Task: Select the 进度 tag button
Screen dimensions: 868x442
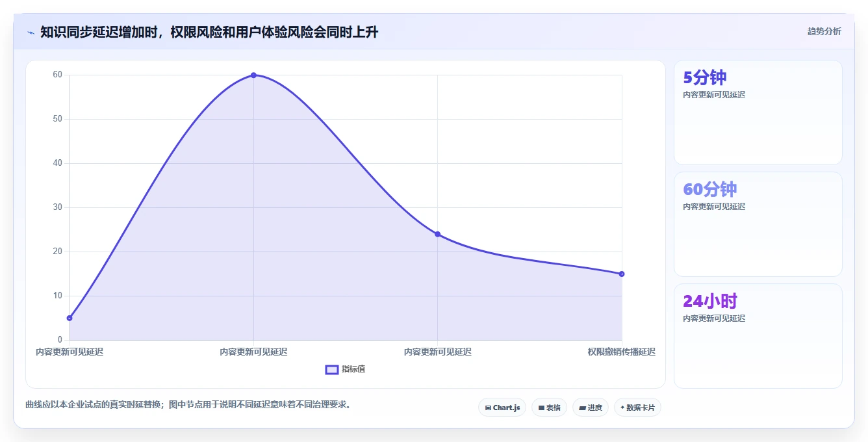Action: [x=590, y=408]
